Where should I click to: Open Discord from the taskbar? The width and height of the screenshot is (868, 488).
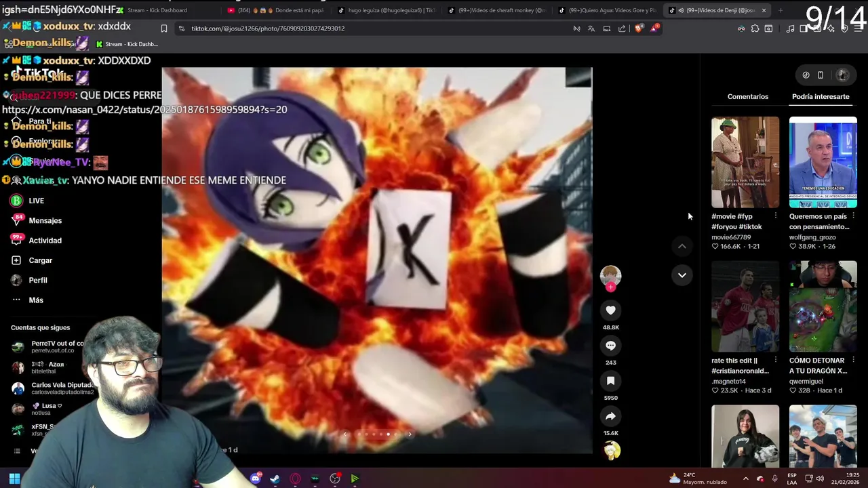tap(256, 479)
